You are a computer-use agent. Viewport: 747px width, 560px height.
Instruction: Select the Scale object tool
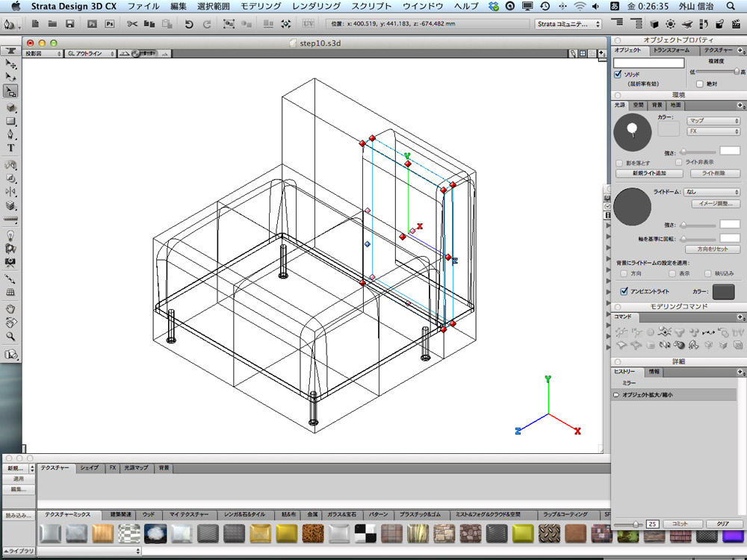point(10,90)
